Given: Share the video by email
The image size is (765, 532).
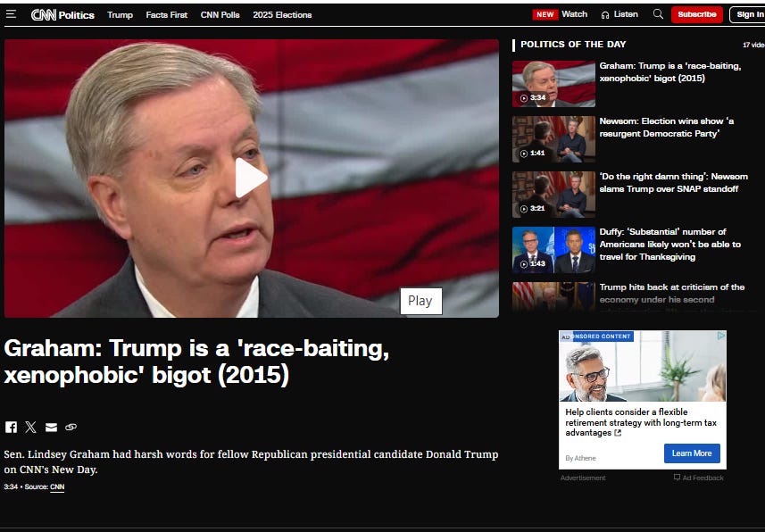Looking at the screenshot, I should (x=51, y=428).
